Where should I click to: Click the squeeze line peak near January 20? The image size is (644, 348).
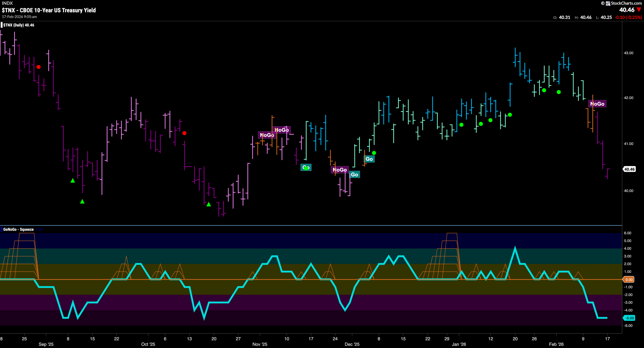pyautogui.click(x=515, y=249)
